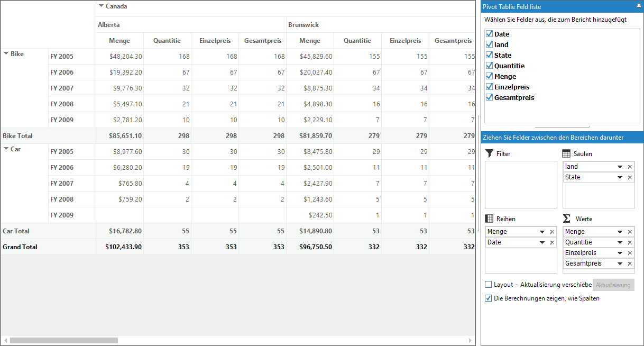The image size is (644, 346).
Task: Collapse the Bike row group
Action: click(6, 53)
